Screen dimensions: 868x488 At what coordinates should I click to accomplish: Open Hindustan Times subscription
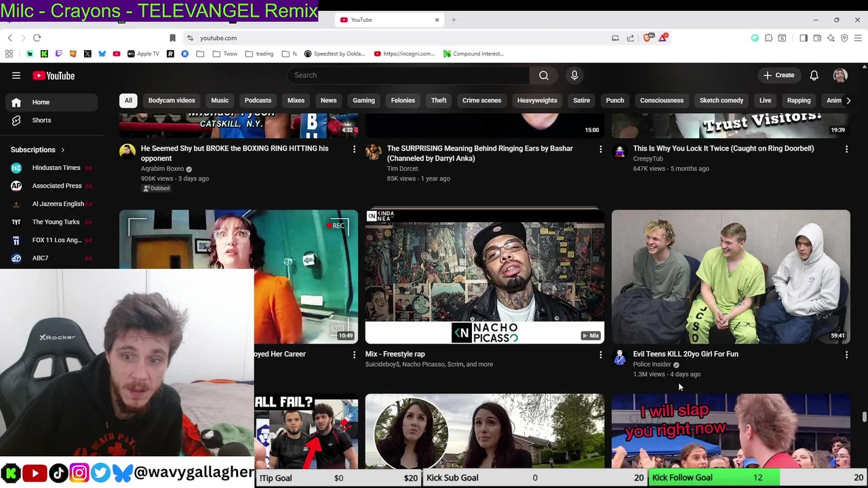click(x=52, y=168)
